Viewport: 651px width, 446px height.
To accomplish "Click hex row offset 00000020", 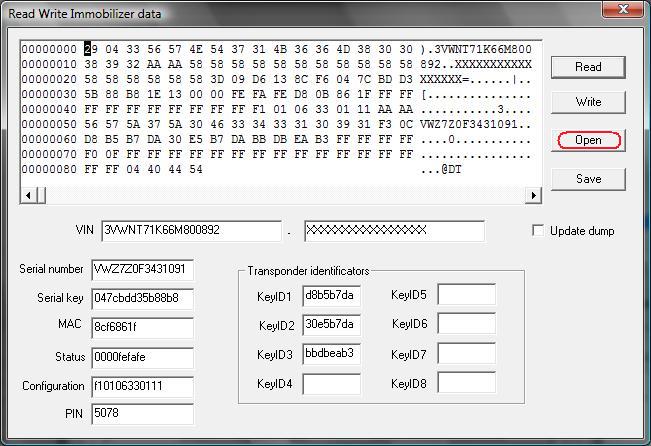I will coord(49,79).
